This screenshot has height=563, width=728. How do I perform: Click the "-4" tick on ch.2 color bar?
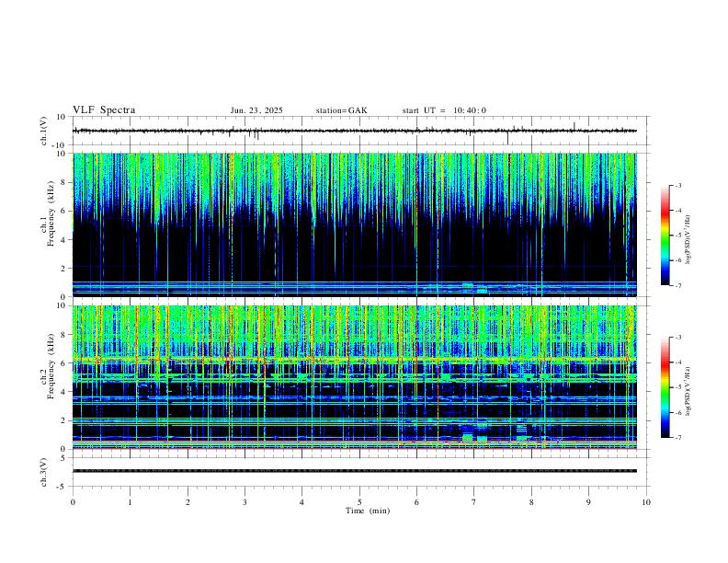(x=677, y=362)
